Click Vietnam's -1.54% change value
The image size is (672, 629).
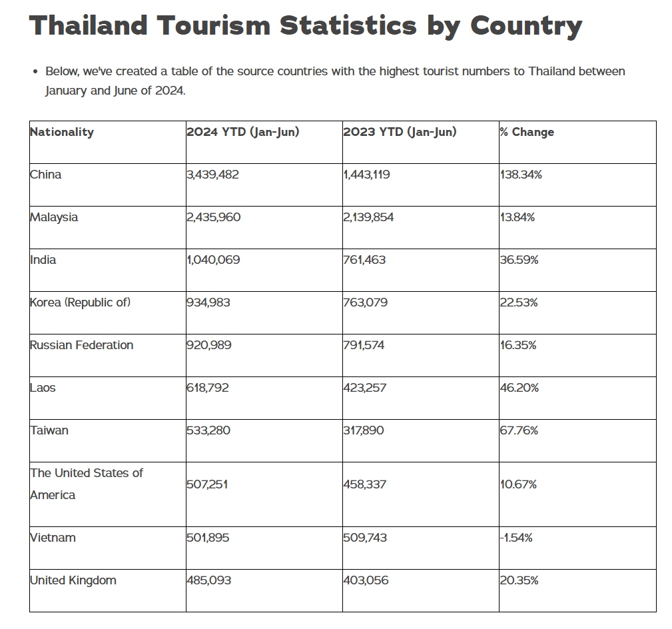click(516, 538)
